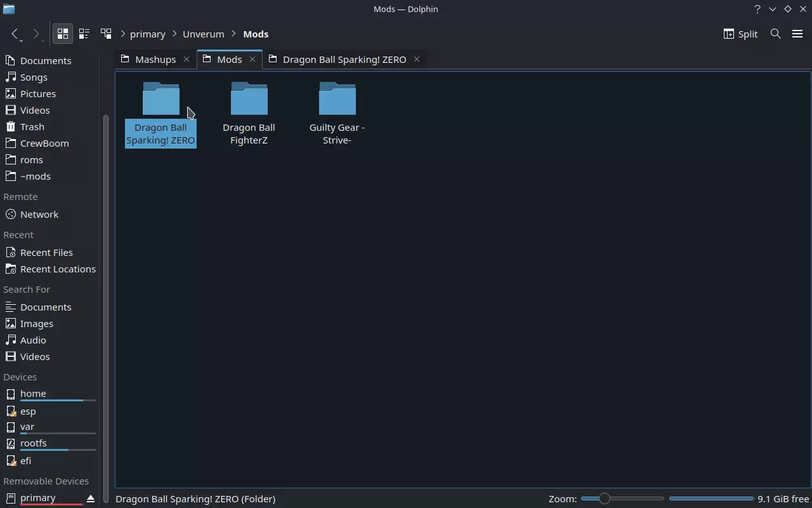This screenshot has height=508, width=812.
Task: Click the Network globe icon
Action: pyautogui.click(x=10, y=214)
